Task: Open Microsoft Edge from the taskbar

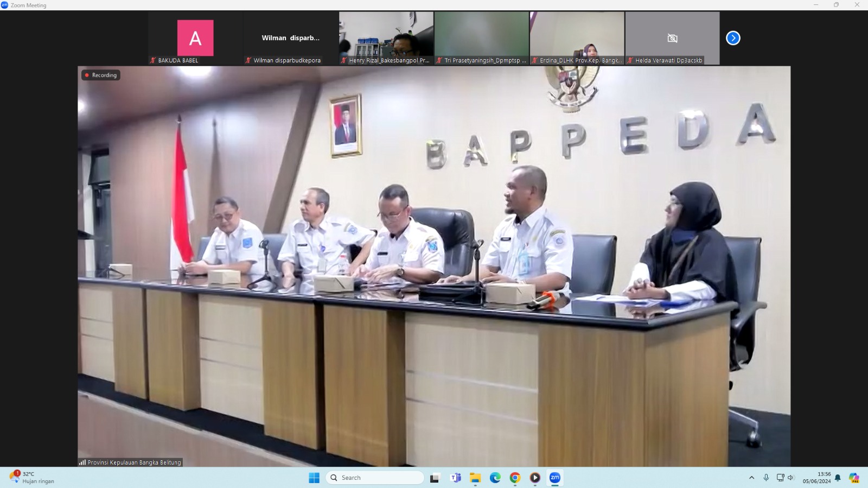Action: point(495,478)
